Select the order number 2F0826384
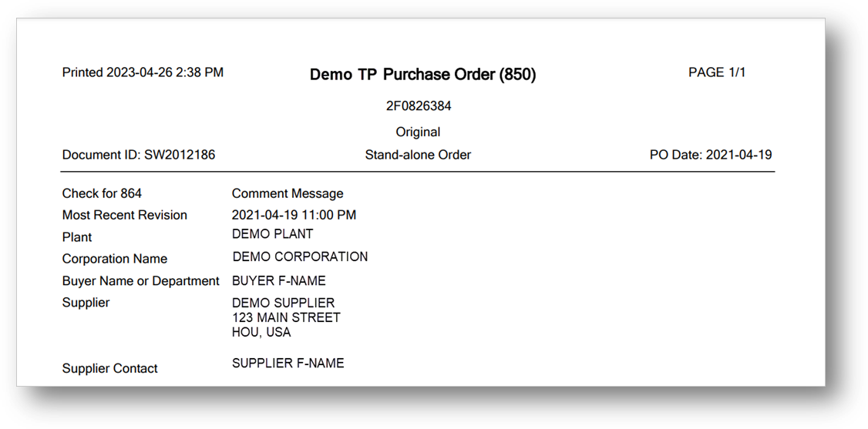This screenshot has height=429, width=868. [x=419, y=107]
